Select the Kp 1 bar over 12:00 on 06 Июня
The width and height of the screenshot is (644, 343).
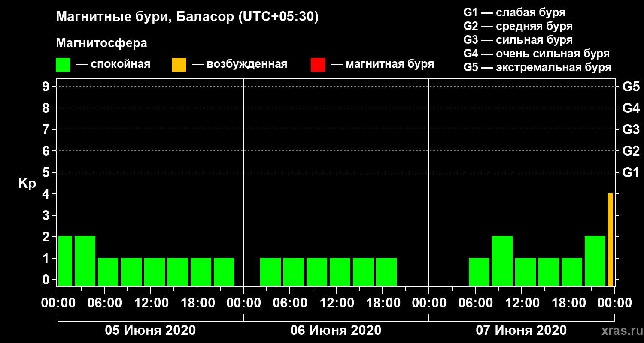tap(340, 272)
